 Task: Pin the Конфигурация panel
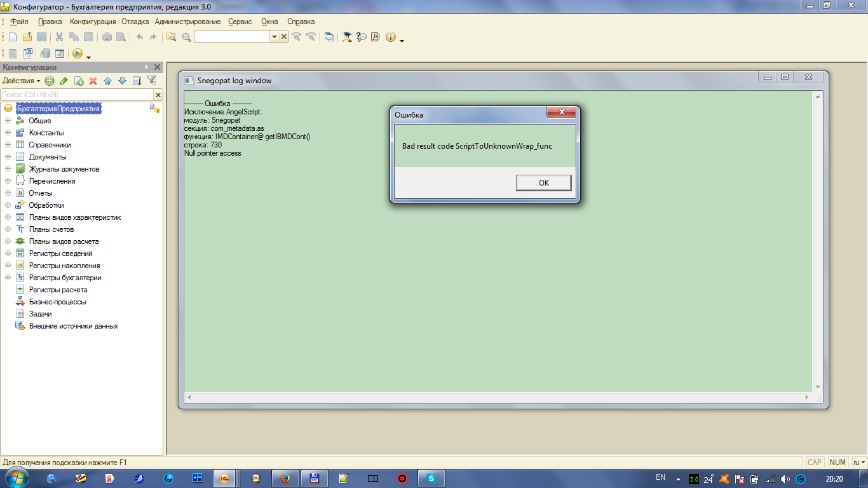pos(146,67)
